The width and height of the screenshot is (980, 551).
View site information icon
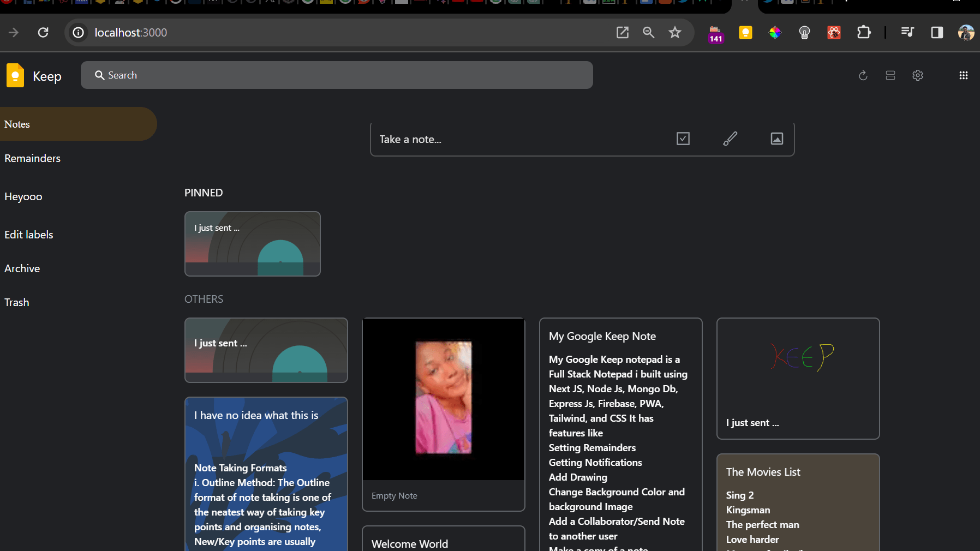click(79, 32)
